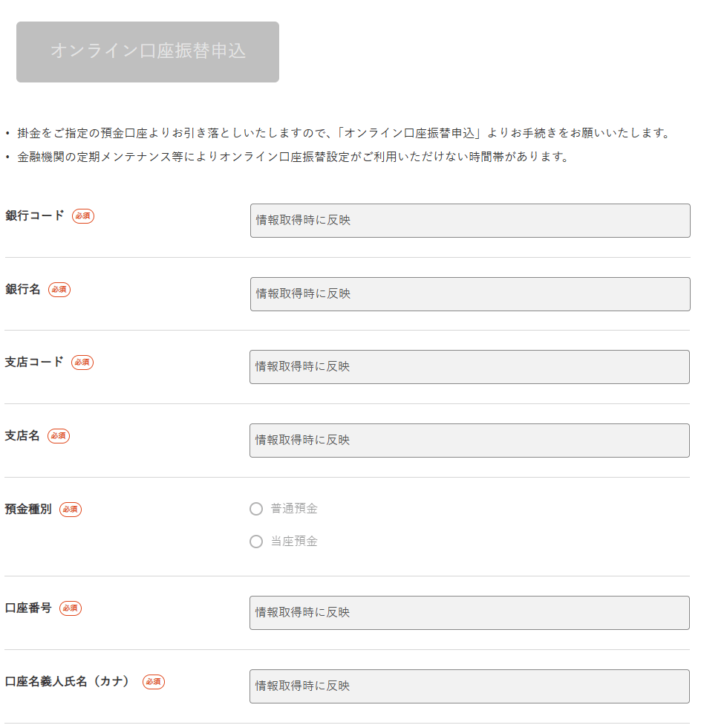The image size is (701, 728).
Task: Click the 口座番号 label text
Action: pos(28,608)
